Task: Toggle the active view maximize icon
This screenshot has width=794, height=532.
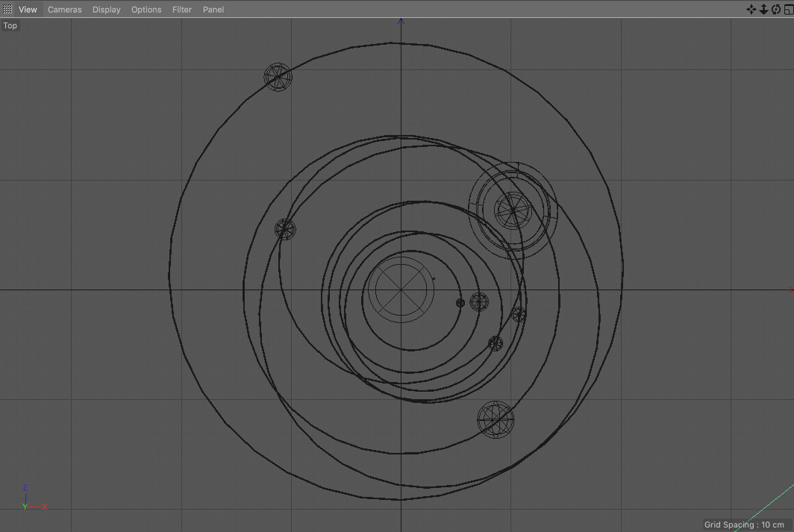Action: click(x=789, y=9)
